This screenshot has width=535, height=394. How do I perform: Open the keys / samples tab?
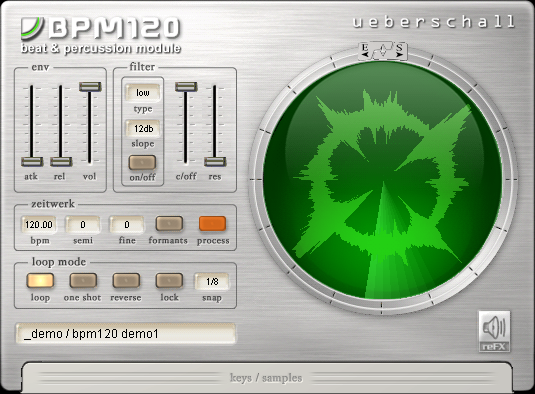(266, 377)
